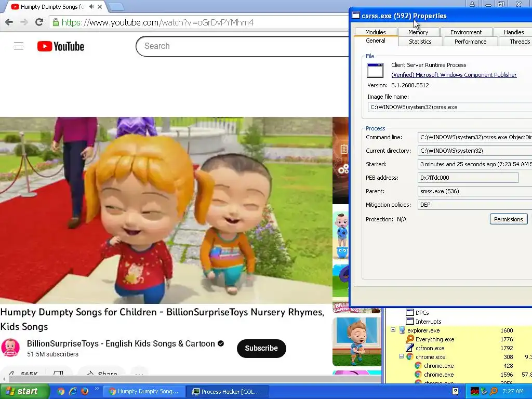Click Everything search tray icon

[x=494, y=391]
